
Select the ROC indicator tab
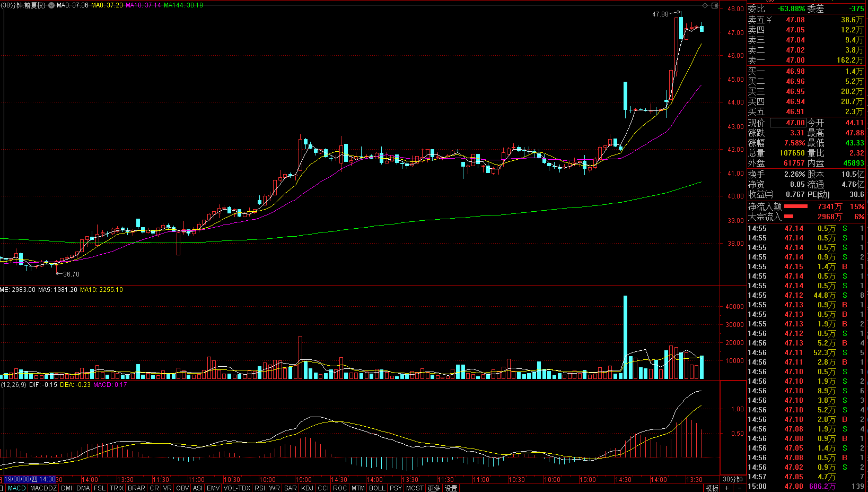tap(340, 488)
